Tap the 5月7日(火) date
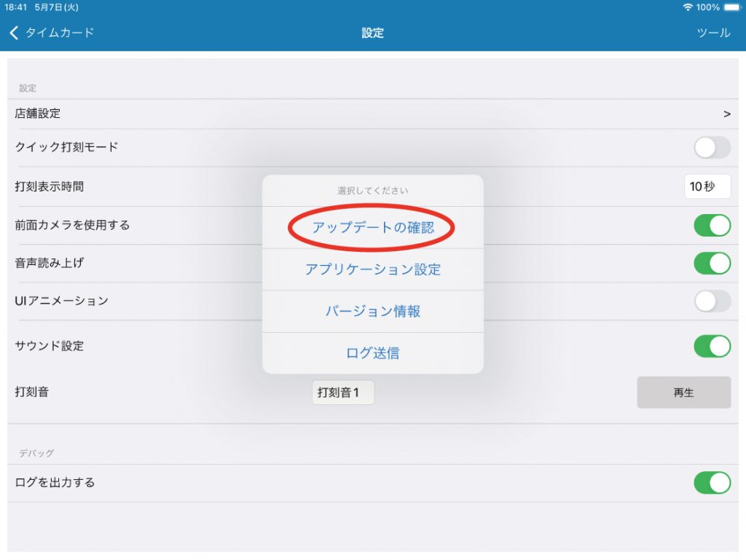The image size is (746, 560). 56,7
